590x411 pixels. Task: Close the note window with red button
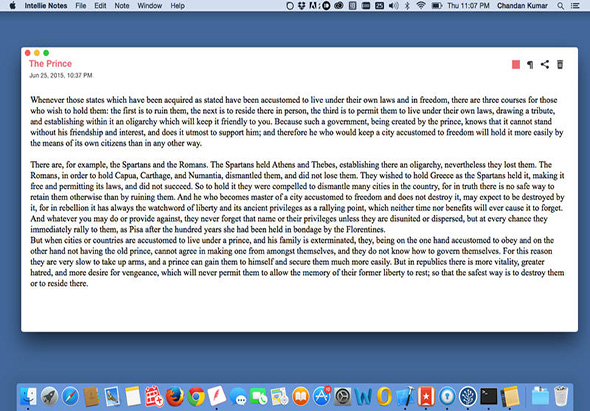point(27,53)
